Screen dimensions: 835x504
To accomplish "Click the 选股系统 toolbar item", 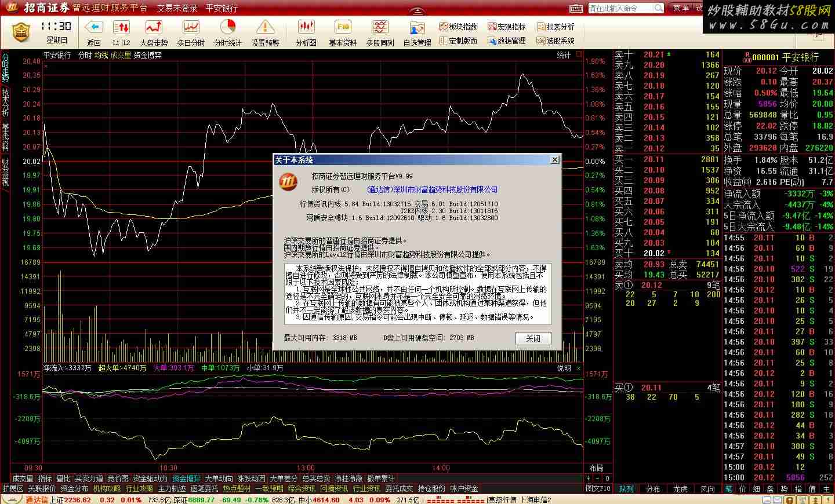I will point(556,41).
